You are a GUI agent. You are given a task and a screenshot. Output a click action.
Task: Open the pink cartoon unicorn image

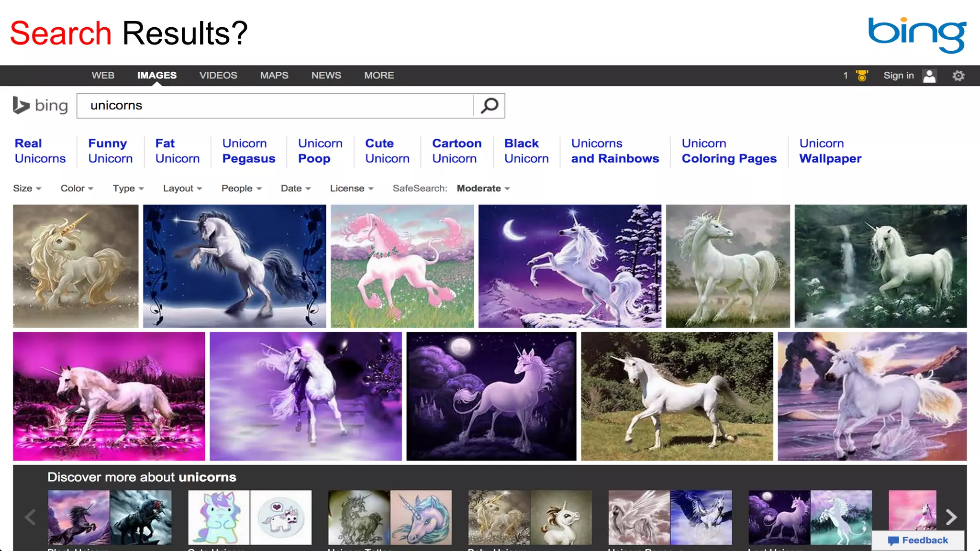(x=402, y=266)
